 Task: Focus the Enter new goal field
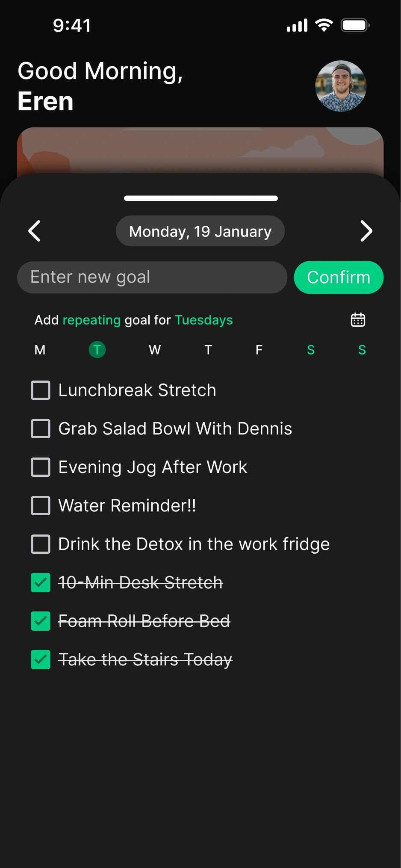tap(152, 278)
